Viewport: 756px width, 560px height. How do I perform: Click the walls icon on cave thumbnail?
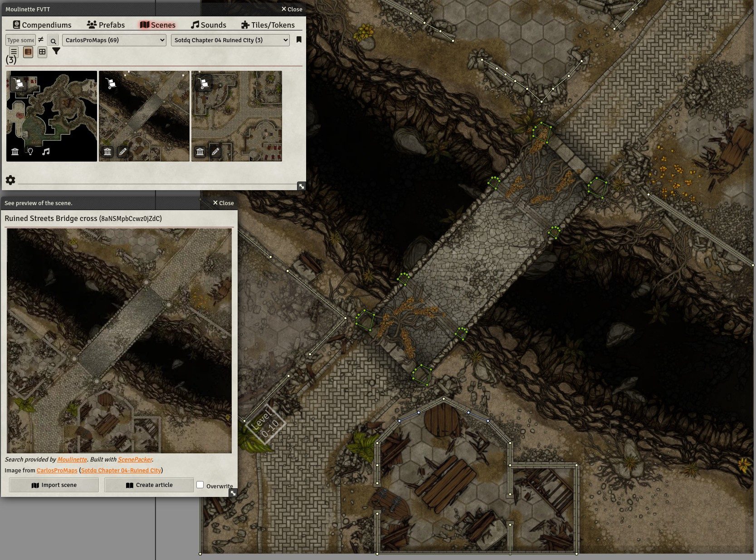pos(15,152)
